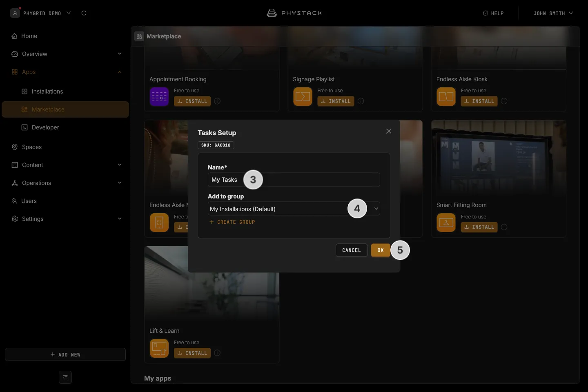Install the Smart Fitting Room app
The image size is (588, 392).
(x=479, y=227)
